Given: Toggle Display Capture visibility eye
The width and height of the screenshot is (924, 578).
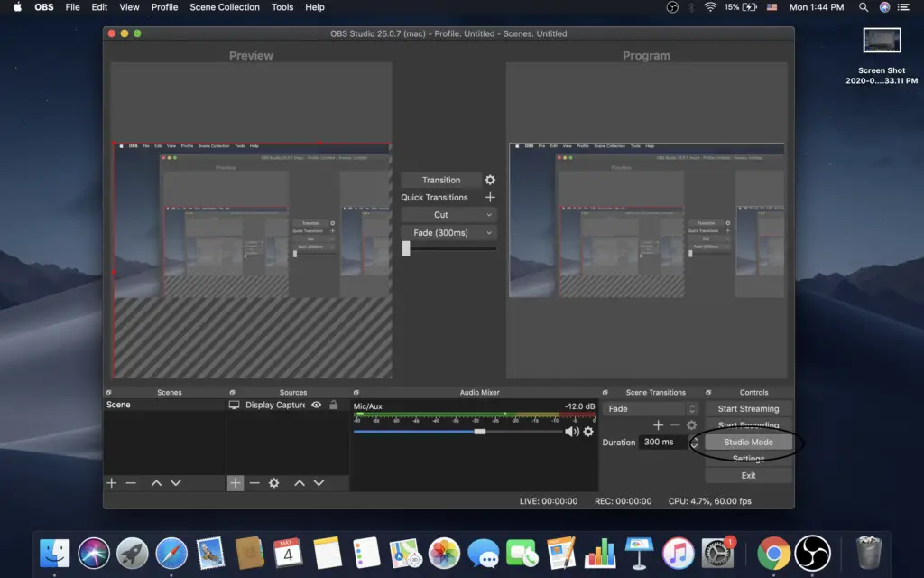Looking at the screenshot, I should click(317, 405).
